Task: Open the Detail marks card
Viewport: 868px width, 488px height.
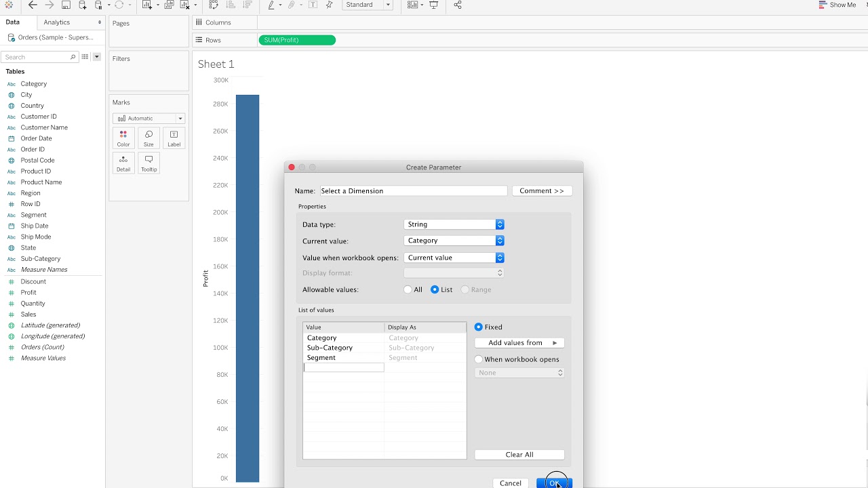Action: pos(123,163)
